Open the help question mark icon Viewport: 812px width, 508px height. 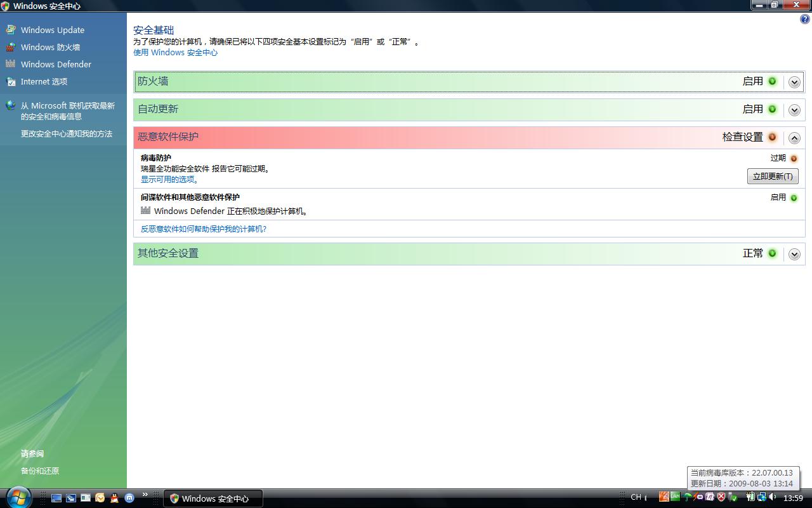click(805, 19)
